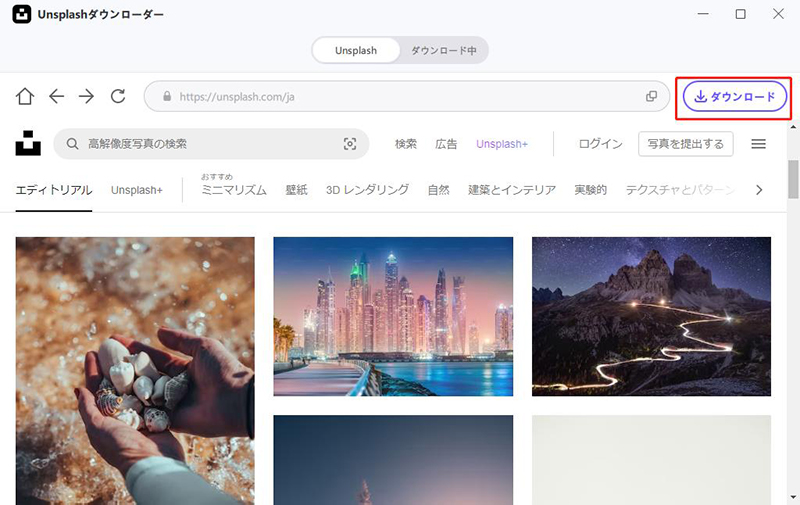Viewport: 800px width, 505px height.
Task: Click the scrollbar down arrow
Action: click(x=793, y=496)
